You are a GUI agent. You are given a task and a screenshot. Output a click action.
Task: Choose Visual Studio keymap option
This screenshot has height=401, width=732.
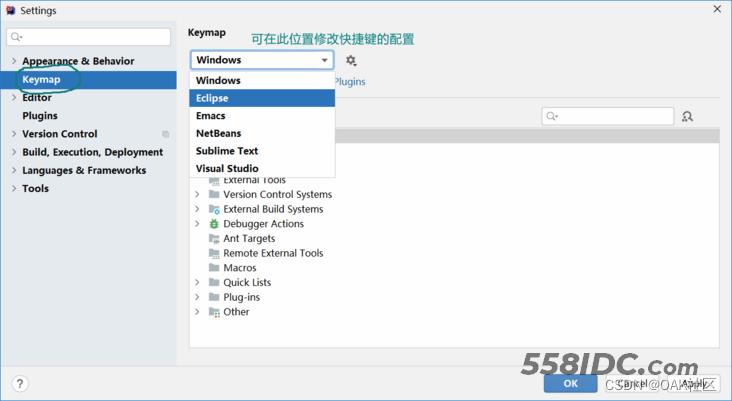click(262, 169)
